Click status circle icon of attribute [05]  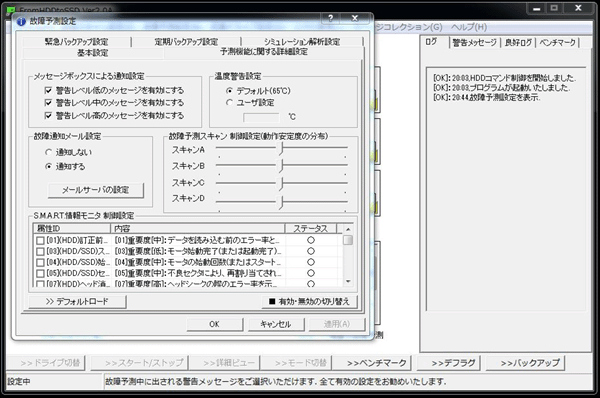311,273
